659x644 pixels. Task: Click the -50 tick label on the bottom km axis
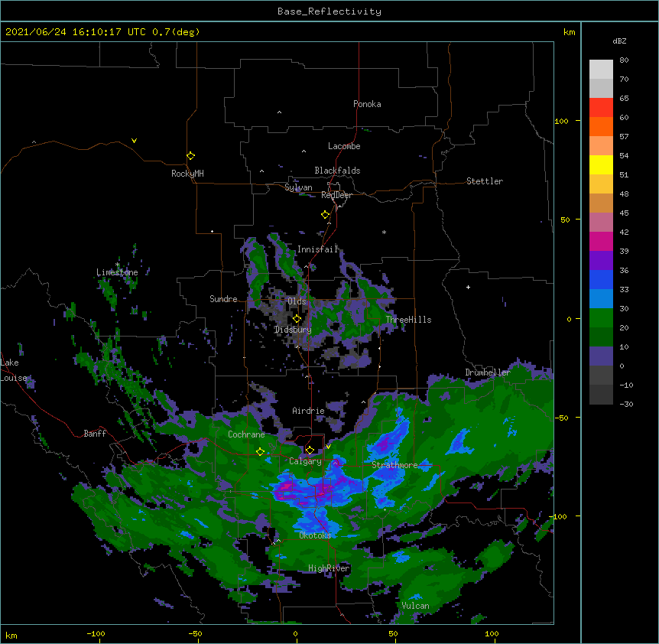coord(195,633)
